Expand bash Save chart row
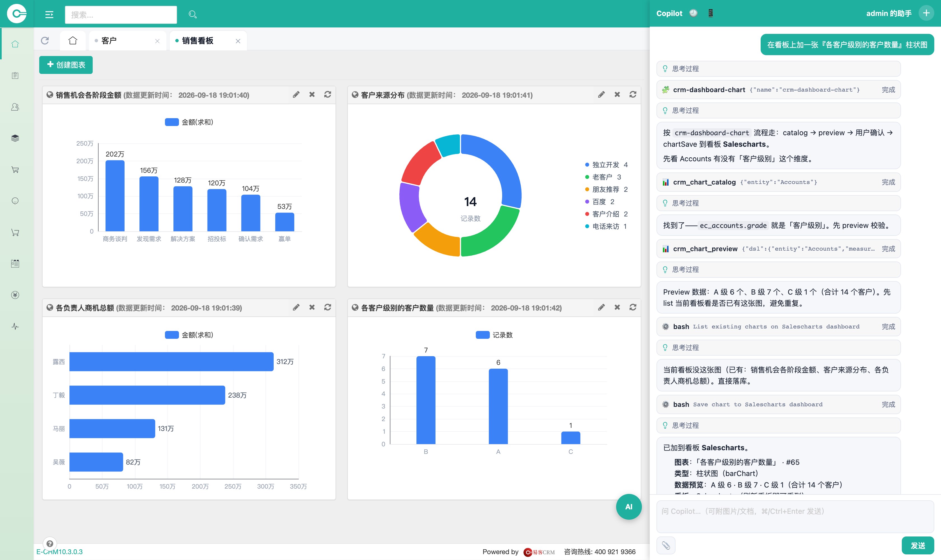This screenshot has width=941, height=560. 778,404
